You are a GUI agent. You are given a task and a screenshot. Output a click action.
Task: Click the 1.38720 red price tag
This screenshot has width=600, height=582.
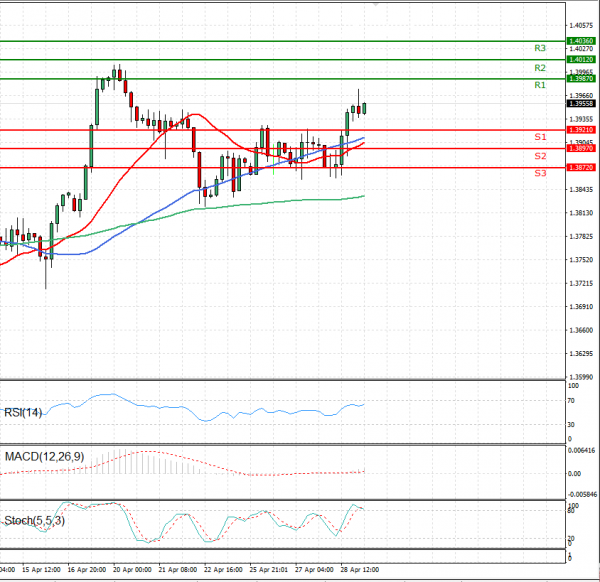tap(581, 167)
